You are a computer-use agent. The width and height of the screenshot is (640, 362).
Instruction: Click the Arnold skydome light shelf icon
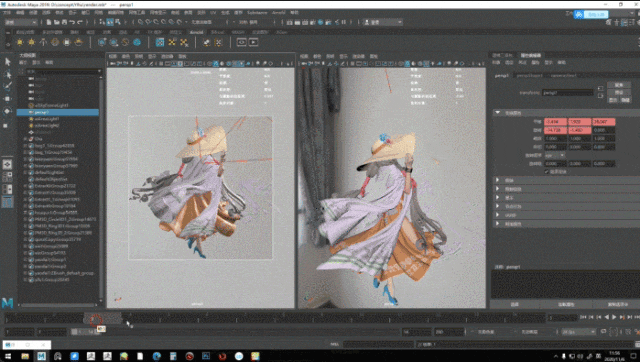coord(55,42)
